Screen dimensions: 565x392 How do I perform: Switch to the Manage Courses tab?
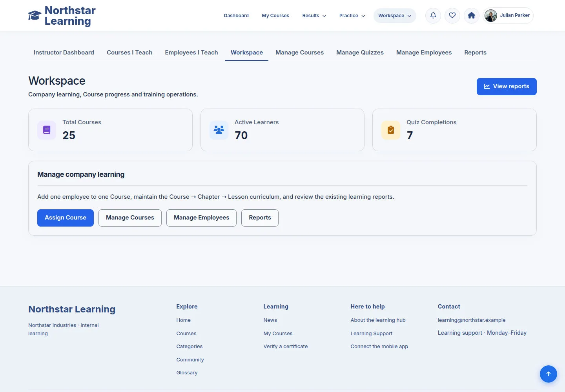(x=300, y=53)
